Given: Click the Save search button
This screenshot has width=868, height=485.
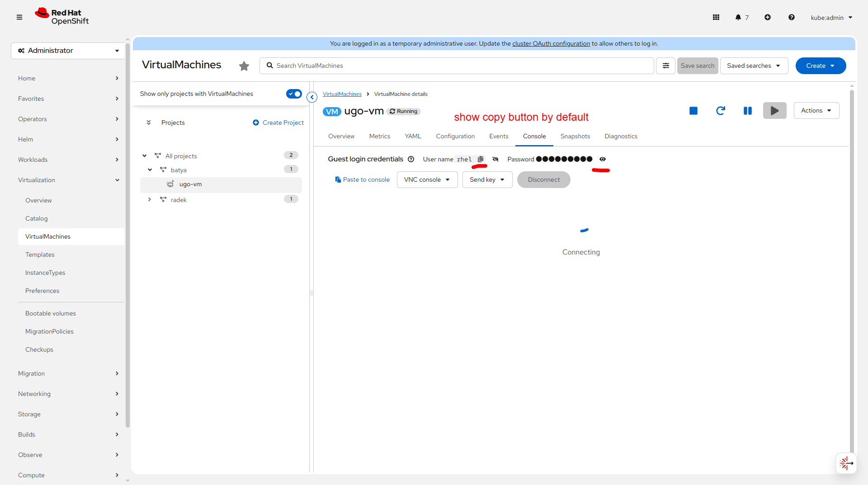Looking at the screenshot, I should click(698, 66).
